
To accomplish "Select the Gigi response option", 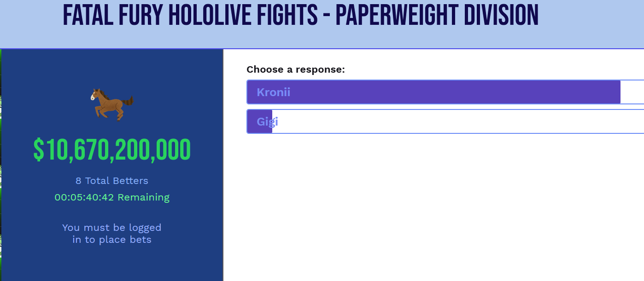I will coord(445,121).
